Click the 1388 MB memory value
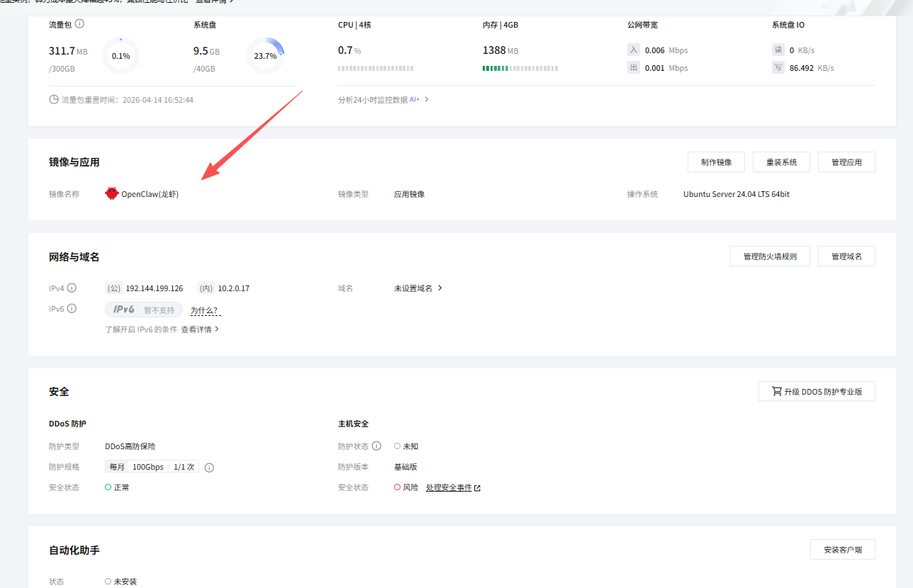This screenshot has height=588, width=913. (501, 50)
